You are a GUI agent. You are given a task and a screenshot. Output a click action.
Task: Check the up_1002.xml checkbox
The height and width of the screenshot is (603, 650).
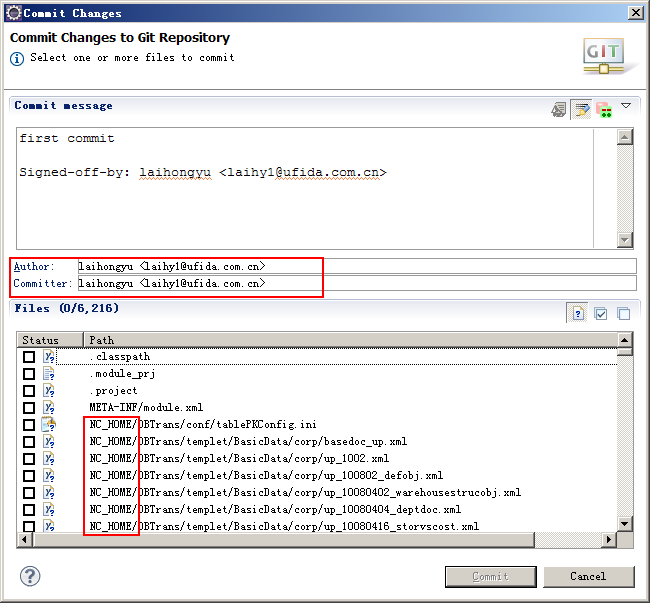pyautogui.click(x=29, y=459)
